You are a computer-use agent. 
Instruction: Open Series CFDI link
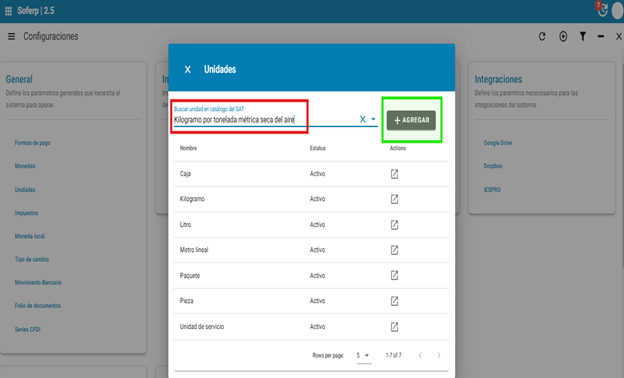tap(28, 329)
